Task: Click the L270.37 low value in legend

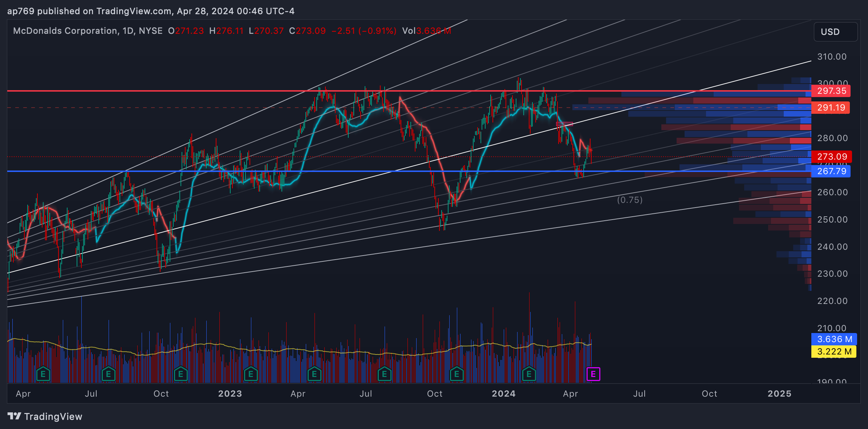Action: 266,31
